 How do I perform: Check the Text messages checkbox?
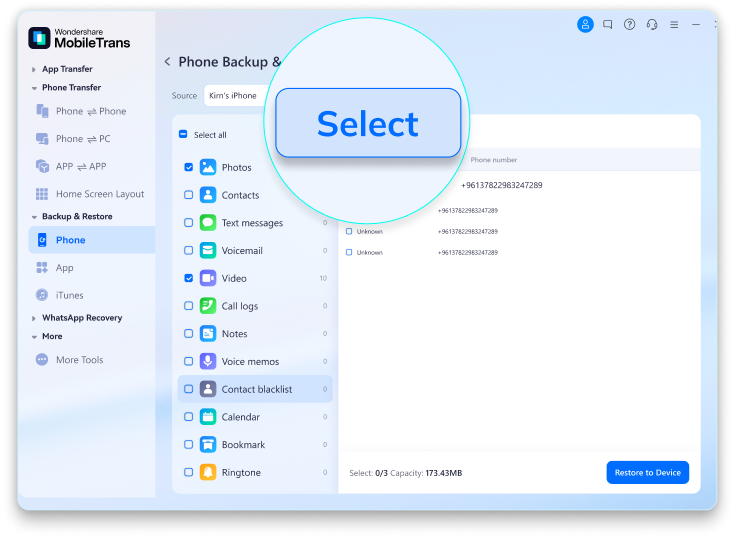coord(188,223)
